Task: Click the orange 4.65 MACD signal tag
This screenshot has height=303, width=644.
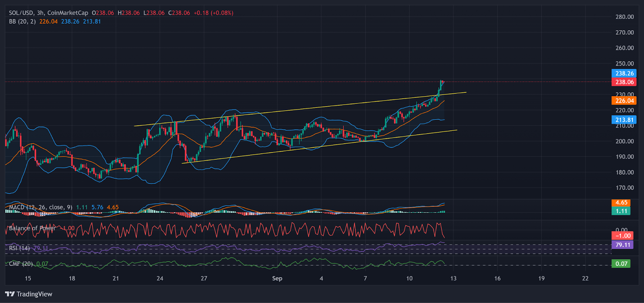Action: pos(621,202)
